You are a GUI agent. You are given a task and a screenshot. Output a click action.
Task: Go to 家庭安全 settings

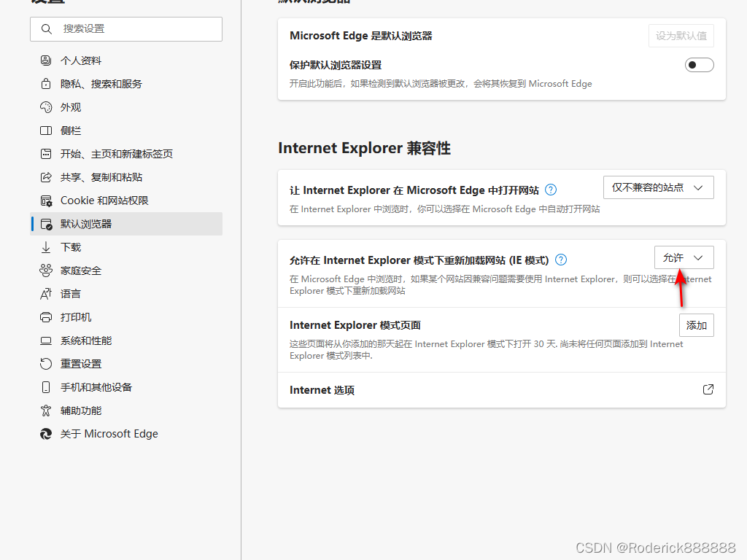[x=126, y=271]
